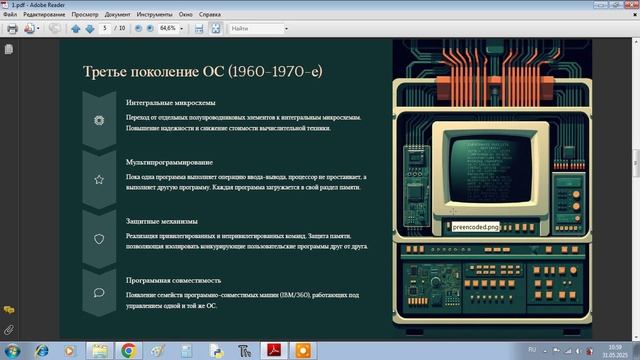Open the Просмотр menu
This screenshot has height=360, width=640.
(85, 14)
